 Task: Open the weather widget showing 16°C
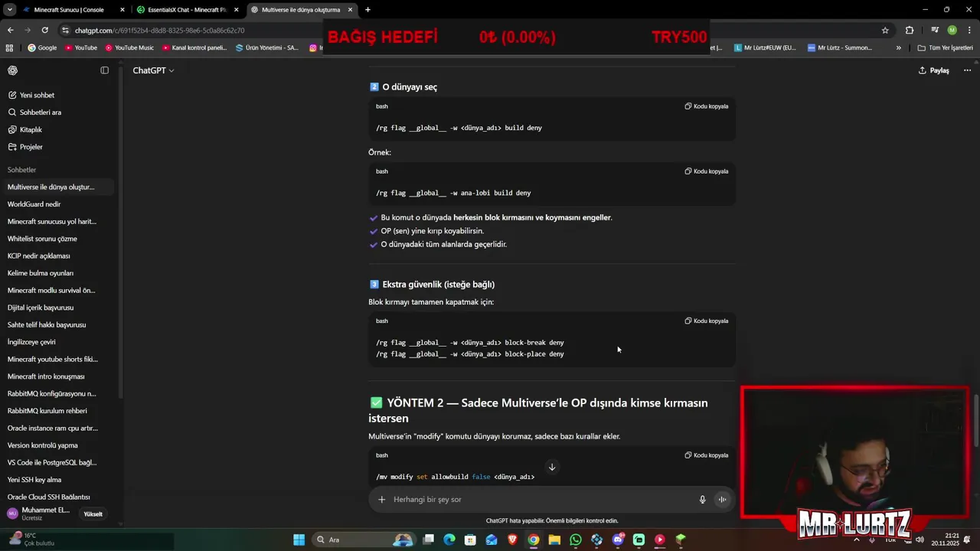(x=32, y=540)
